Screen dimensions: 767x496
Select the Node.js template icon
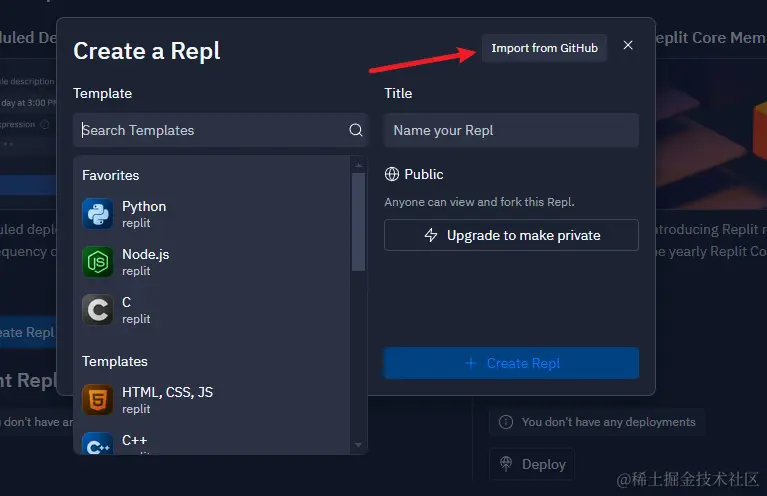(x=98, y=262)
